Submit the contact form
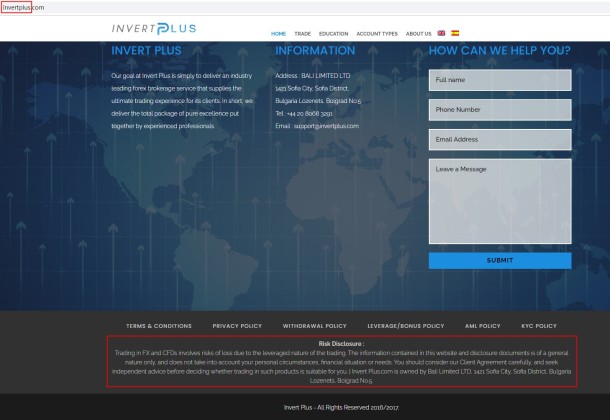Image resolution: width=610 pixels, height=420 pixels. (500, 261)
